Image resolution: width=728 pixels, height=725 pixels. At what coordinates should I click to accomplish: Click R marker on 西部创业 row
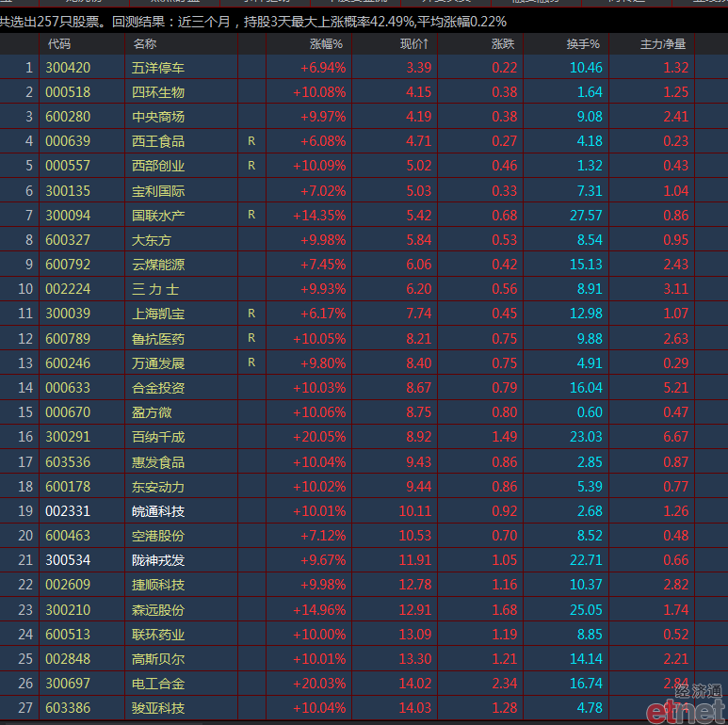(251, 166)
